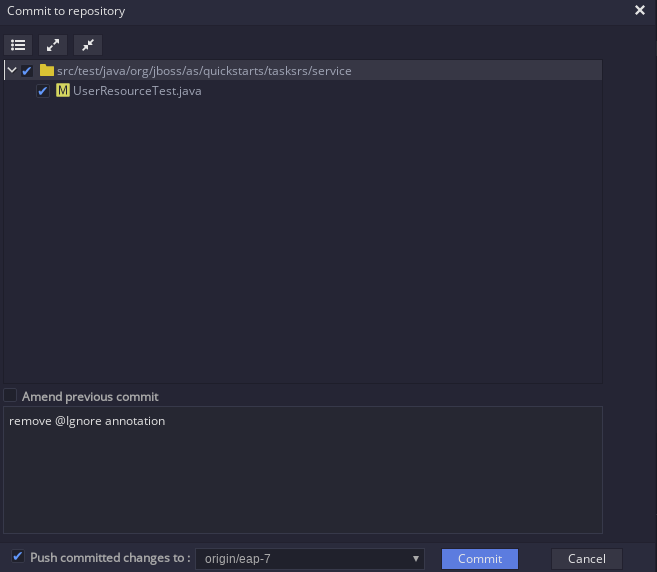Click the modified 'M' icon beside UserResourceTest.java
This screenshot has width=657, height=572.
(62, 91)
